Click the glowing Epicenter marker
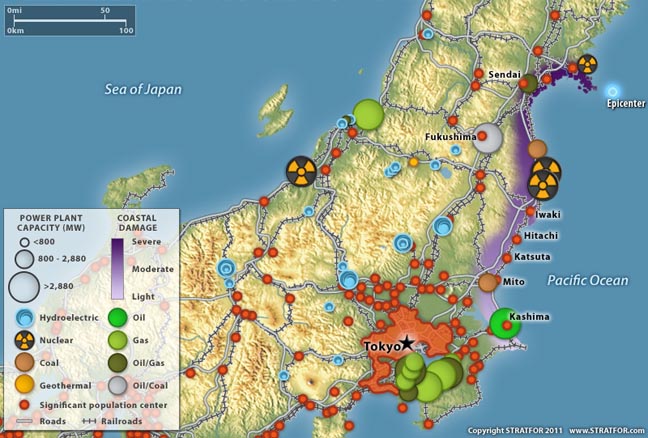 (x=612, y=91)
